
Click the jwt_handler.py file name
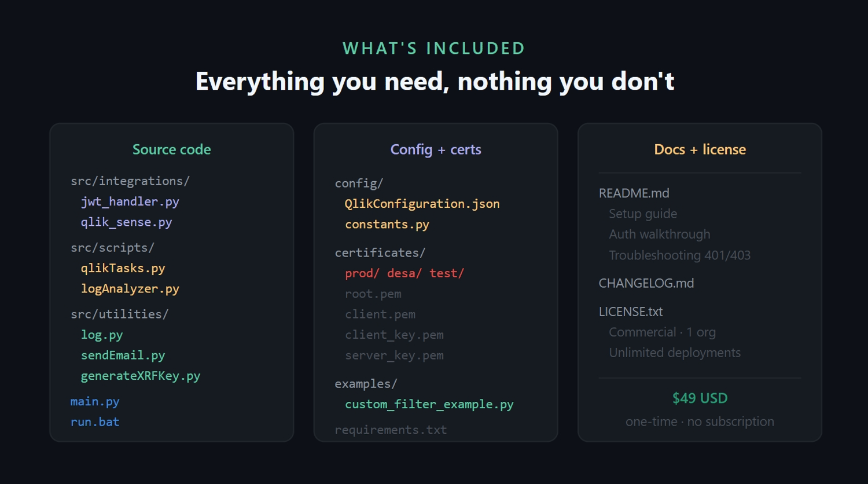130,201
